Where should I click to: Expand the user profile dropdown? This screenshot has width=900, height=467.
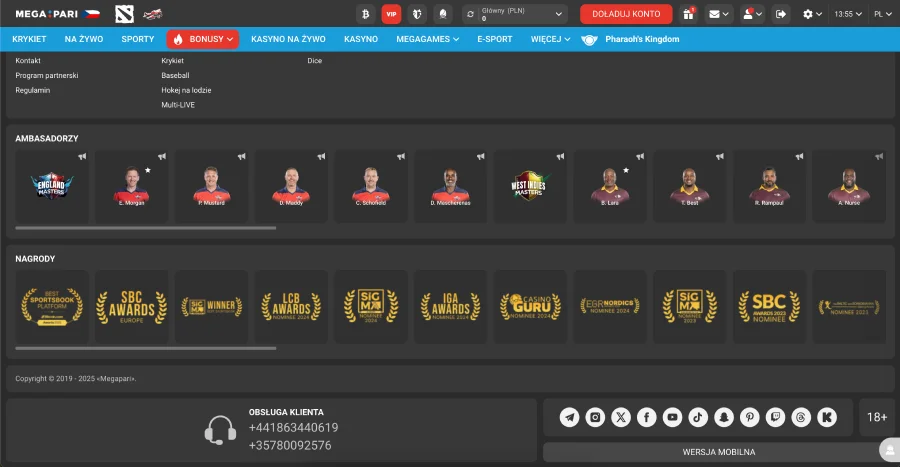[x=752, y=14]
